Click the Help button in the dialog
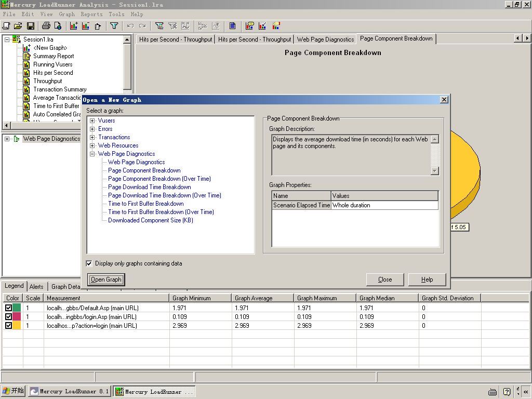Screen dimensions: 532x399 (427, 280)
